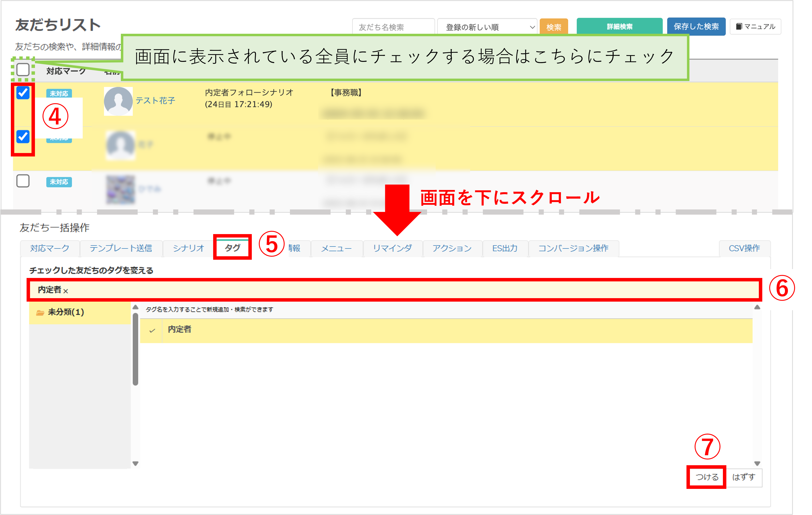
Task: Switch to the タグ tab
Action: 232,248
